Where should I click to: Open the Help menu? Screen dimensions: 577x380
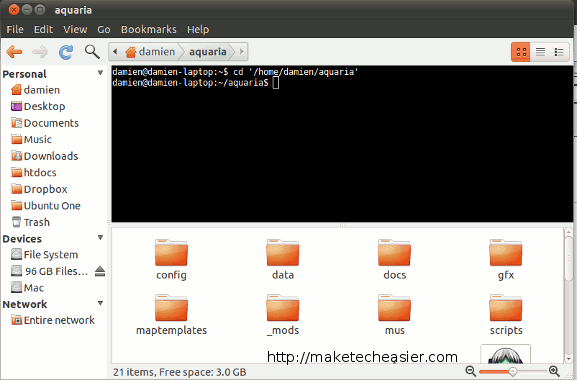198,29
